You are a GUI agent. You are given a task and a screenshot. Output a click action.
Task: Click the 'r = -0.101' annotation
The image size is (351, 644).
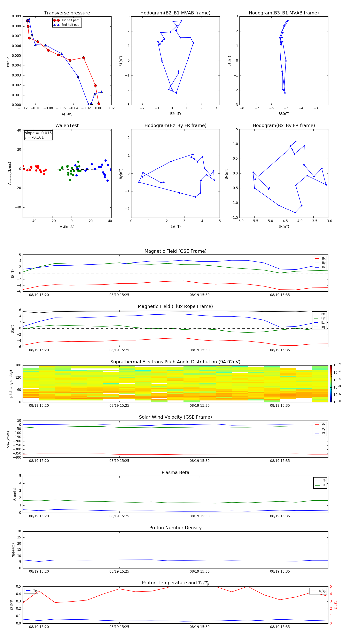click(35, 137)
